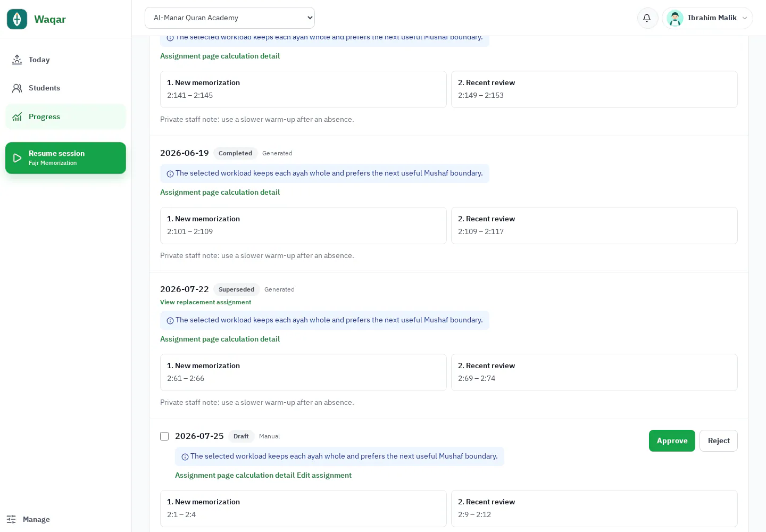The image size is (766, 532).
Task: Click the Manage sliders icon
Action: 11,519
